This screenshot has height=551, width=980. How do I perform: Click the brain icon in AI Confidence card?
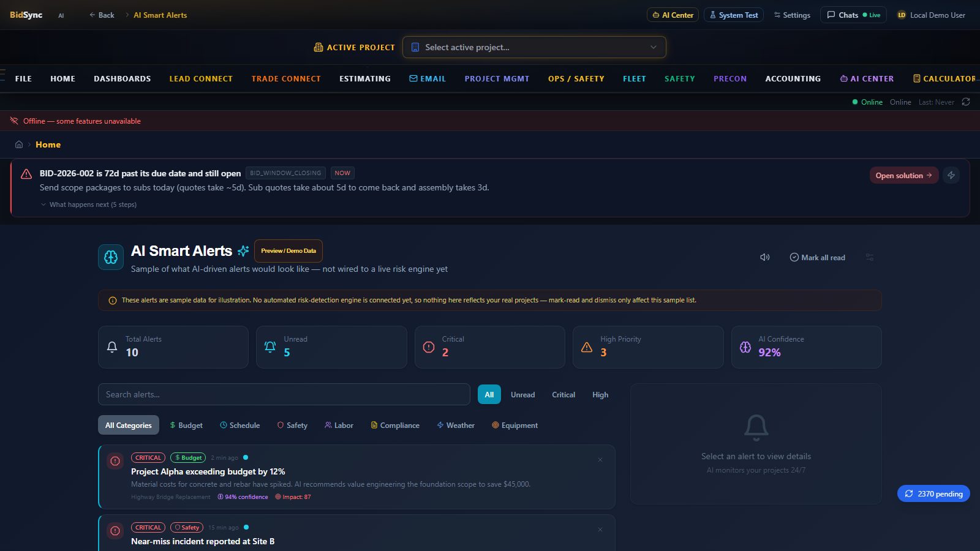pyautogui.click(x=745, y=347)
